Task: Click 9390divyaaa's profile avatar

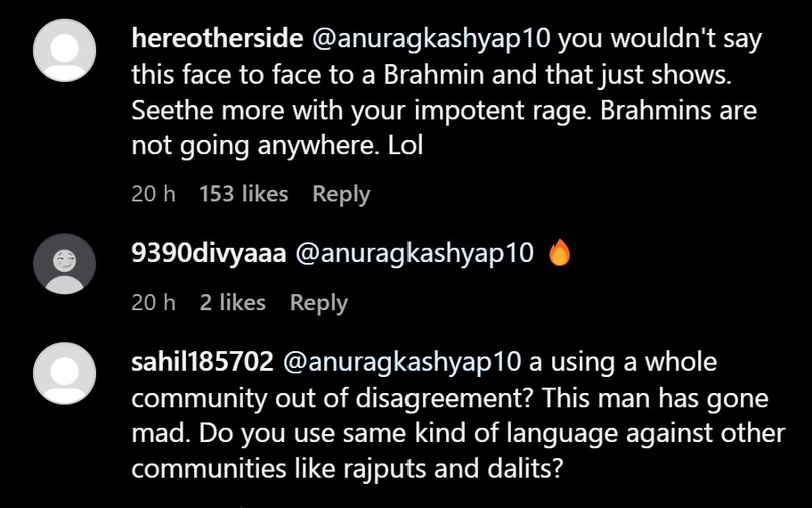Action: pyautogui.click(x=64, y=263)
